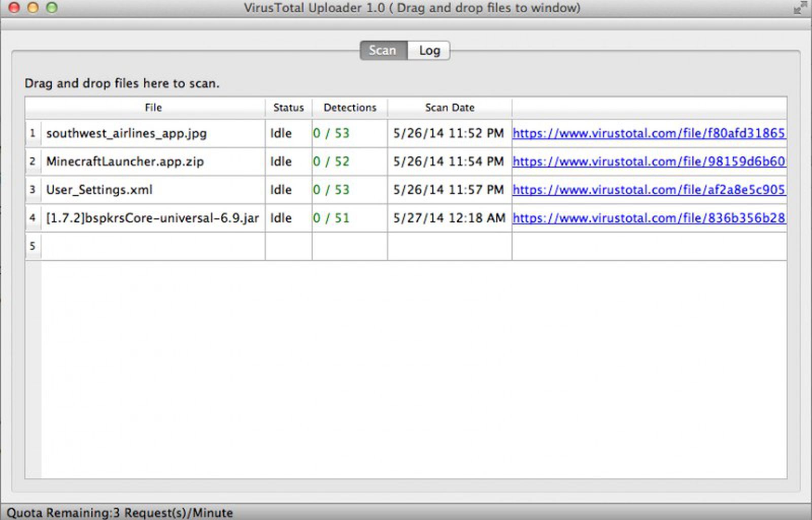This screenshot has width=812, height=520.
Task: Click the Scan Date column header
Action: point(450,108)
